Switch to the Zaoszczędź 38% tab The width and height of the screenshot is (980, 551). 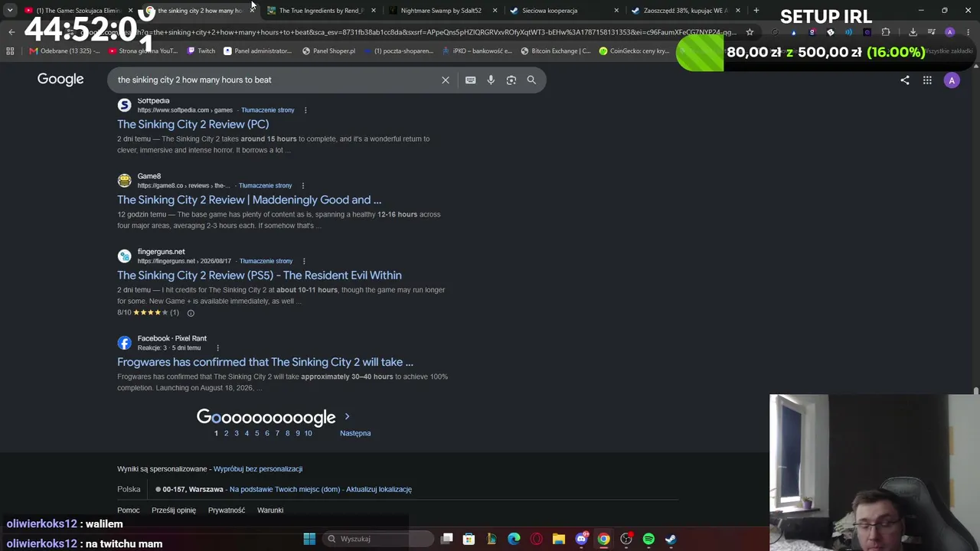[x=685, y=11]
